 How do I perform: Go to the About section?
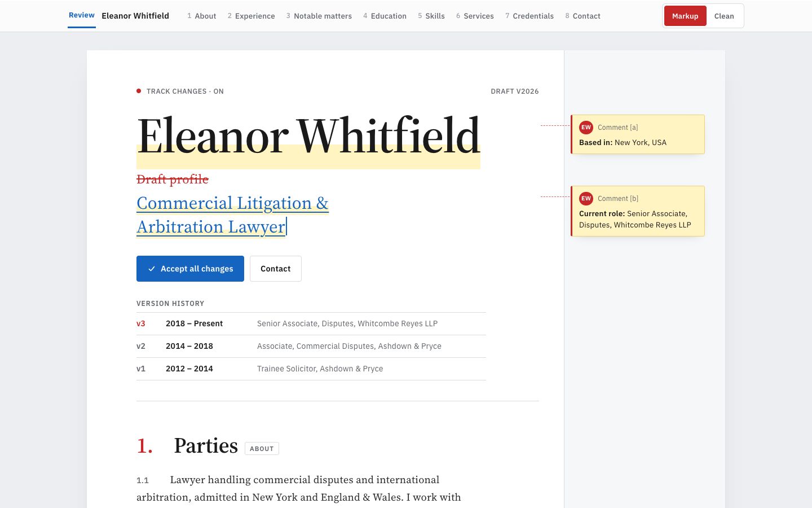click(x=201, y=16)
